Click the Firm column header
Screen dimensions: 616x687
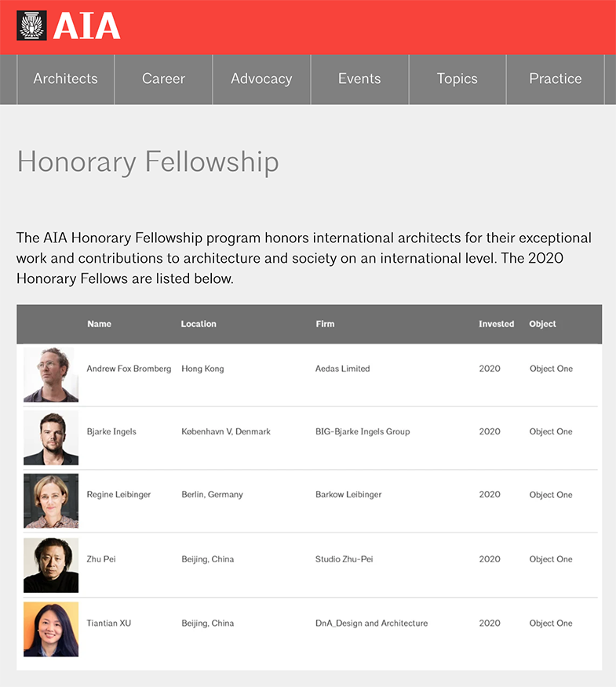click(325, 324)
